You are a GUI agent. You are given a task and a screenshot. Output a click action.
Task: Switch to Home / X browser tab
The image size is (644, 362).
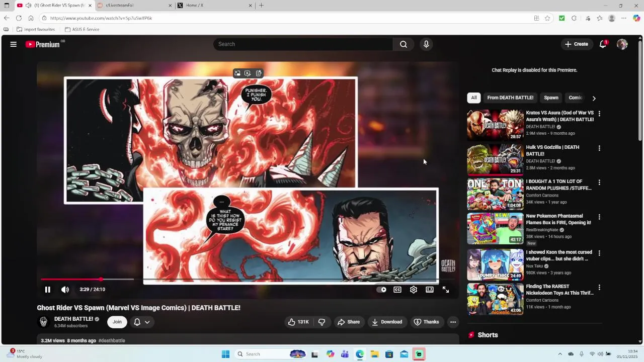coord(215,6)
